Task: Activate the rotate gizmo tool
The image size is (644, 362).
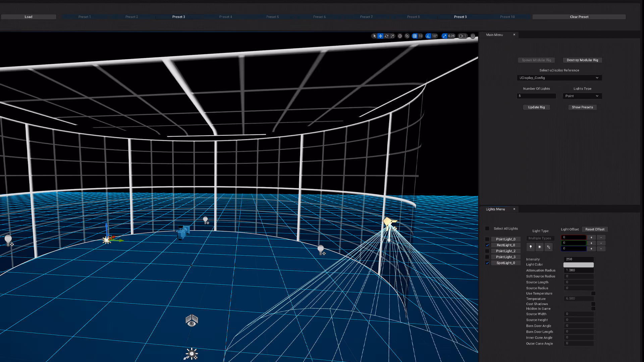Action: (x=386, y=36)
